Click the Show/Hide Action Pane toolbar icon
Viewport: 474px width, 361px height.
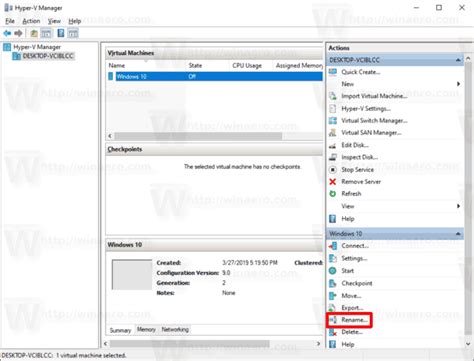(73, 33)
